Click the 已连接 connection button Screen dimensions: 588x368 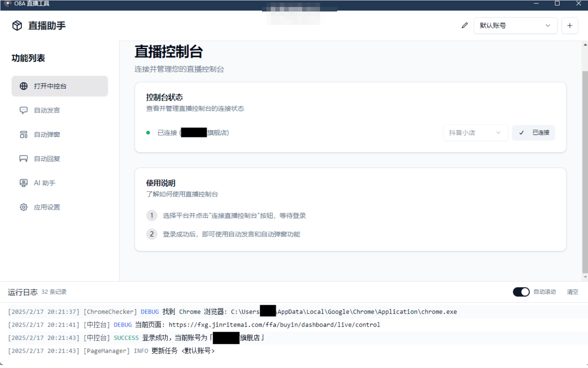click(533, 133)
